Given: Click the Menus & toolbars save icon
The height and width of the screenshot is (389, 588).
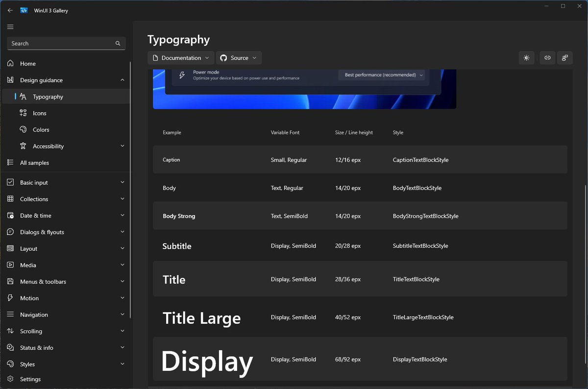Looking at the screenshot, I should [10, 282].
